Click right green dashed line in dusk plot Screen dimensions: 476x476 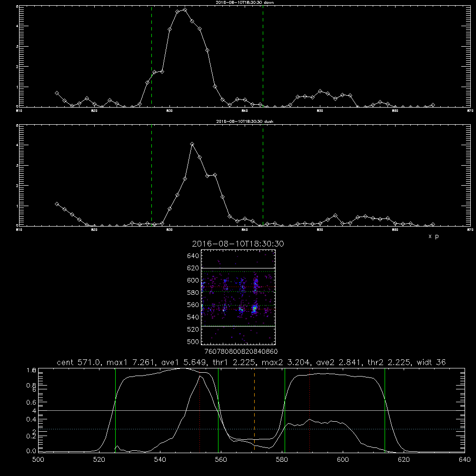[x=263, y=175]
